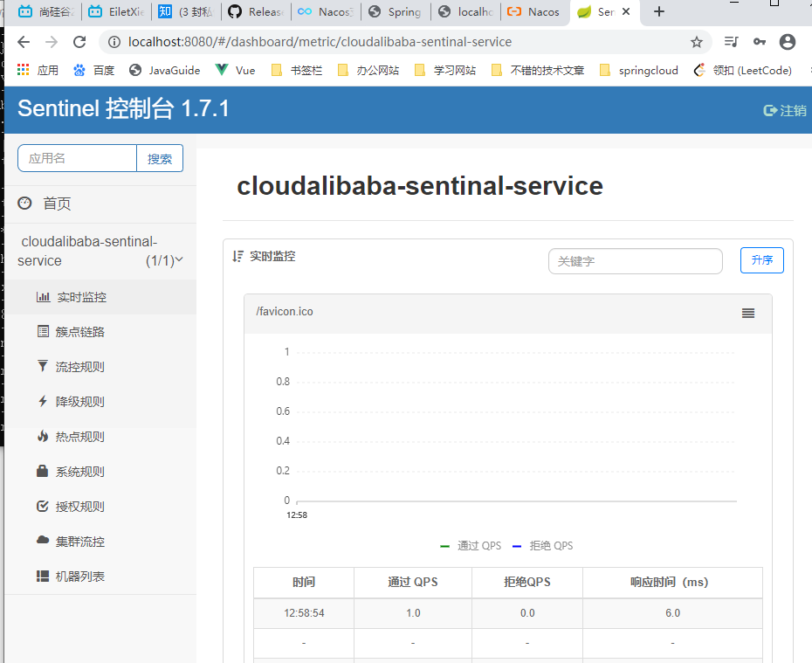Switch to the orange-icon Nacos tab

536,11
